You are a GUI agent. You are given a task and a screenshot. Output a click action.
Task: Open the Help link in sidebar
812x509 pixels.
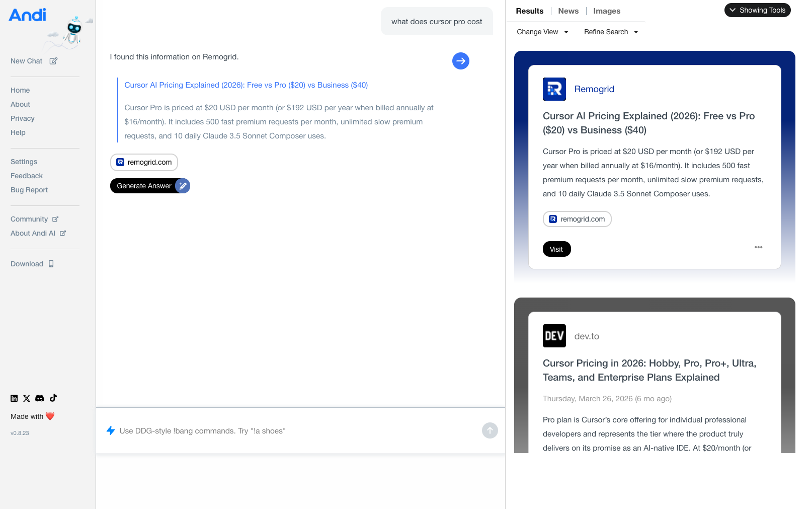tap(18, 132)
